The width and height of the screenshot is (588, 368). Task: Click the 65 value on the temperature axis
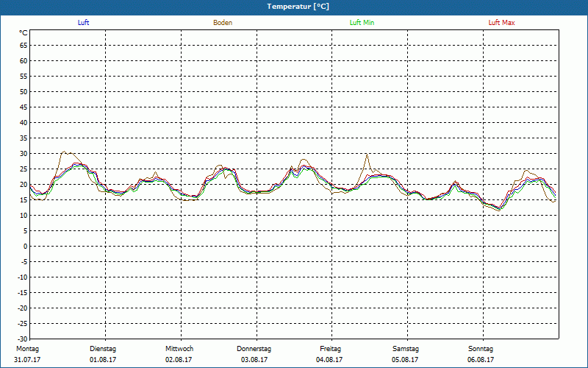[24, 46]
